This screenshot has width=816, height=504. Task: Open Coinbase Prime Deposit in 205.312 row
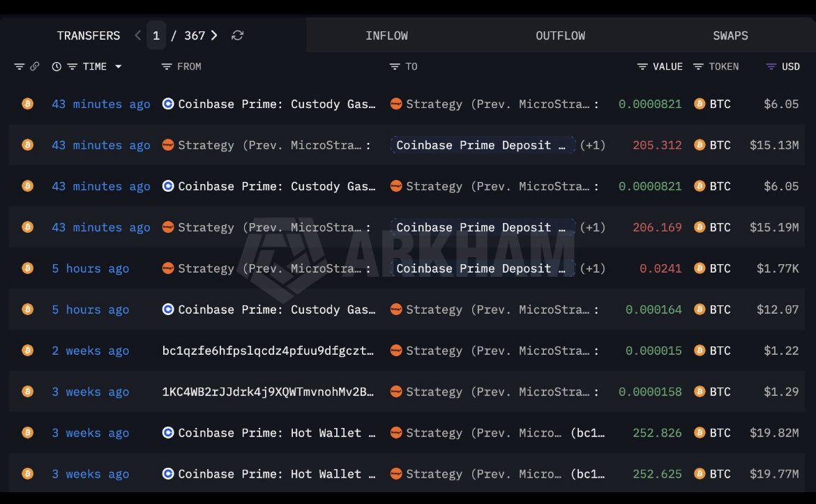tap(483, 144)
